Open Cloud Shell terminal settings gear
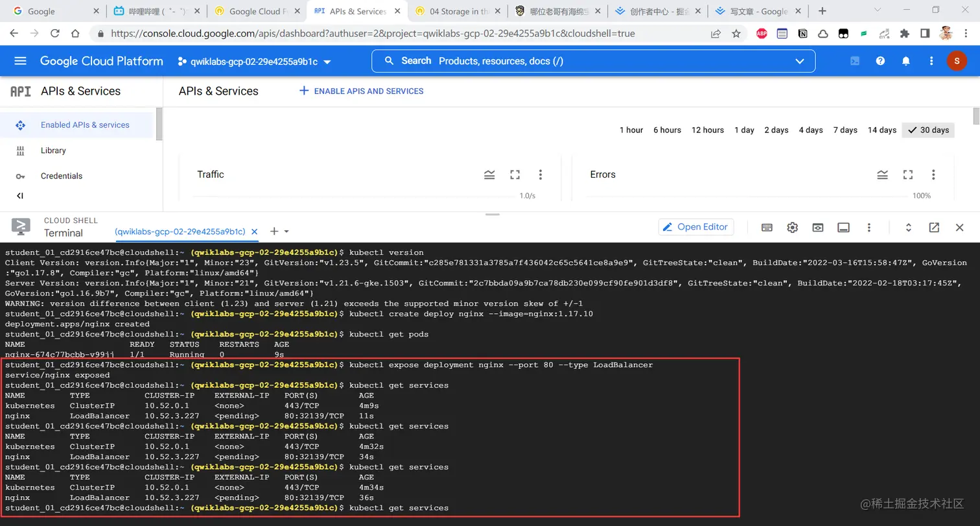This screenshot has width=980, height=526. coord(792,227)
